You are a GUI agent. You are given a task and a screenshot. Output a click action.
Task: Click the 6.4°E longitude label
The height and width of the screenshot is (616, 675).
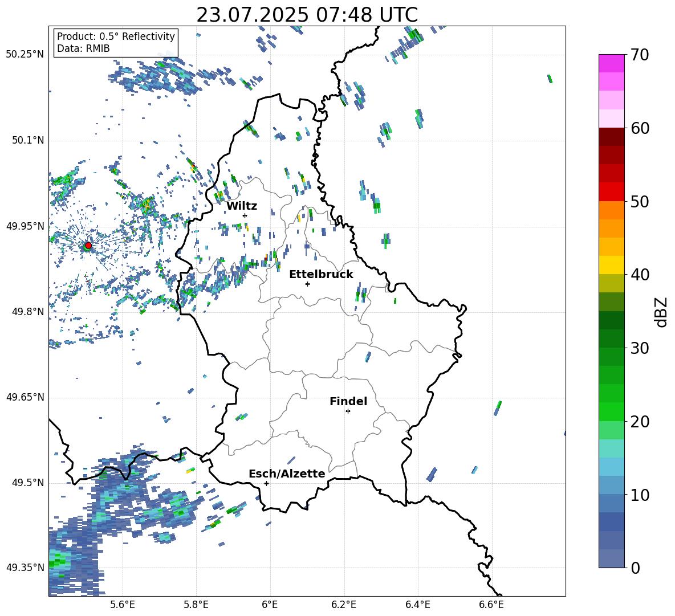pos(417,605)
